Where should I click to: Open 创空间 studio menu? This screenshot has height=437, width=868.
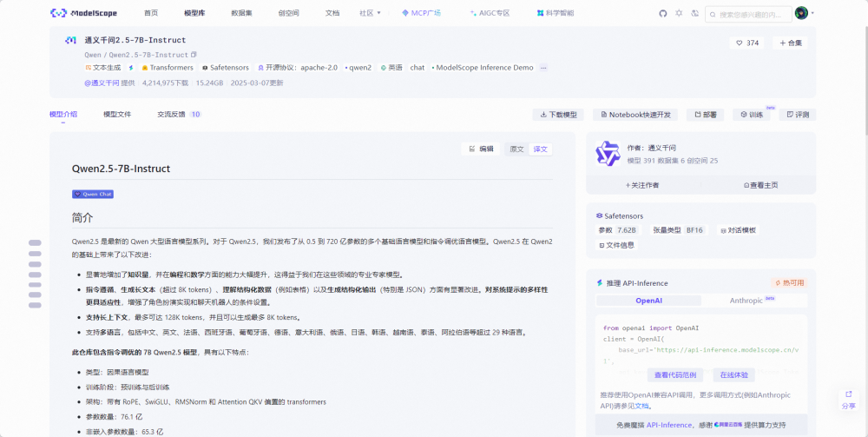pos(288,13)
